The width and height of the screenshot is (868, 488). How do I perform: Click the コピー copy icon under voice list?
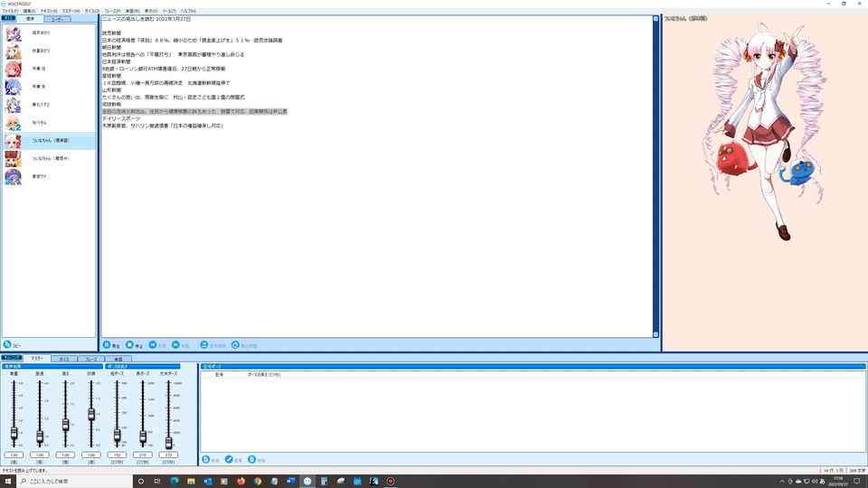point(7,344)
